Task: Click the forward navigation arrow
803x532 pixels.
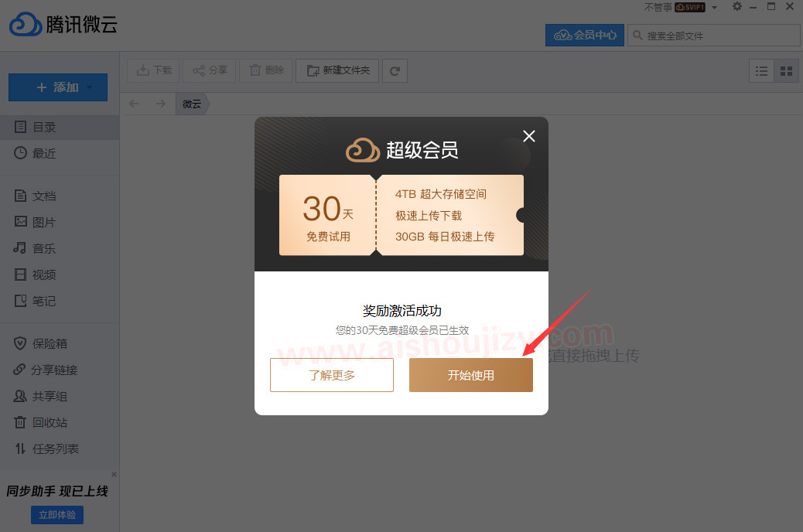Action: click(161, 104)
